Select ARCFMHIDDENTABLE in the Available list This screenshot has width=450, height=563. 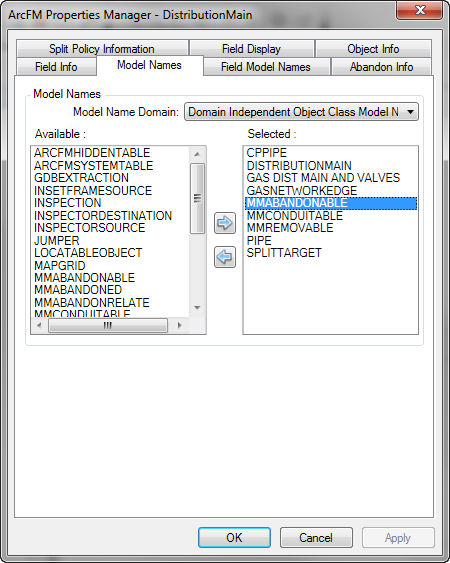click(92, 153)
